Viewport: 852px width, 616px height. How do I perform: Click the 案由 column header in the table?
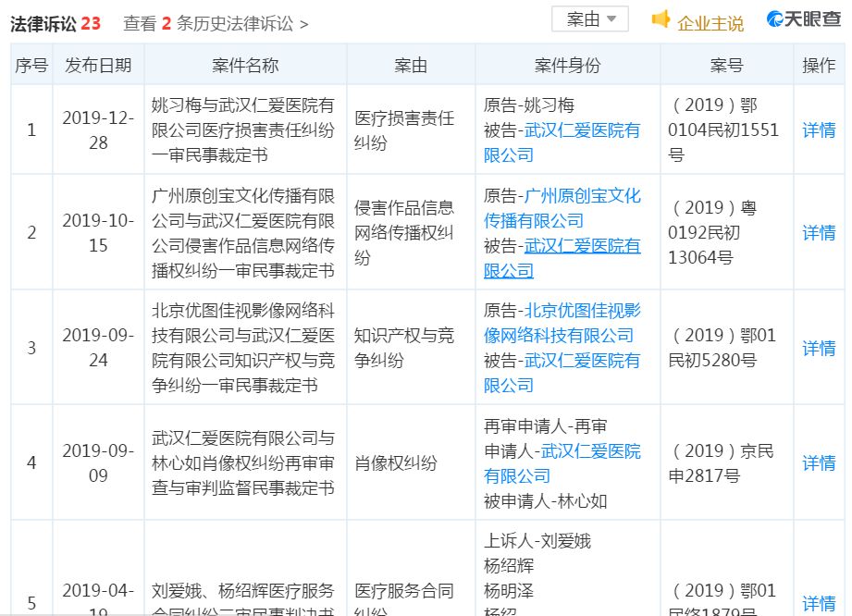pos(411,65)
